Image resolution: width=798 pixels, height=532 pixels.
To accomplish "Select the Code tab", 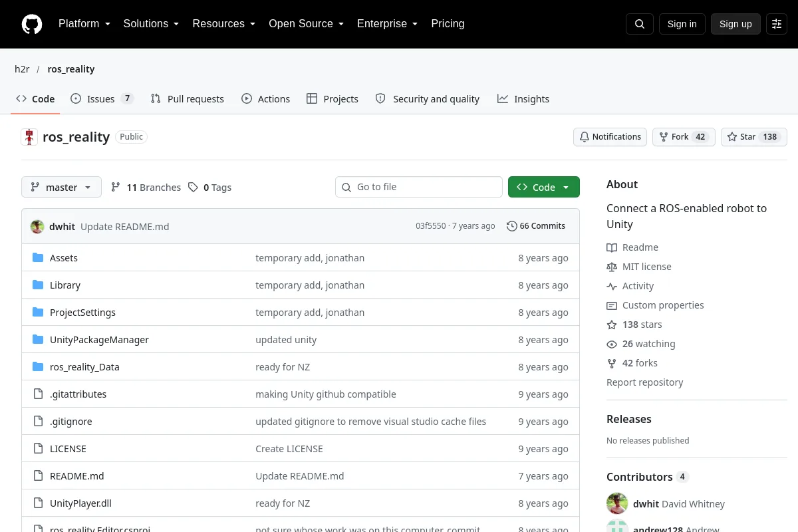I will click(x=35, y=99).
